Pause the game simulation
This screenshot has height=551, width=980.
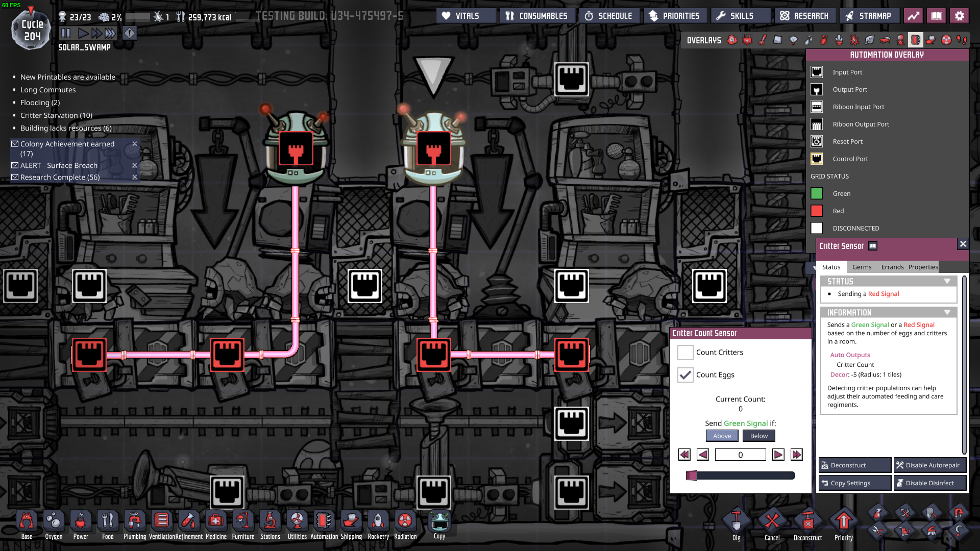click(66, 34)
